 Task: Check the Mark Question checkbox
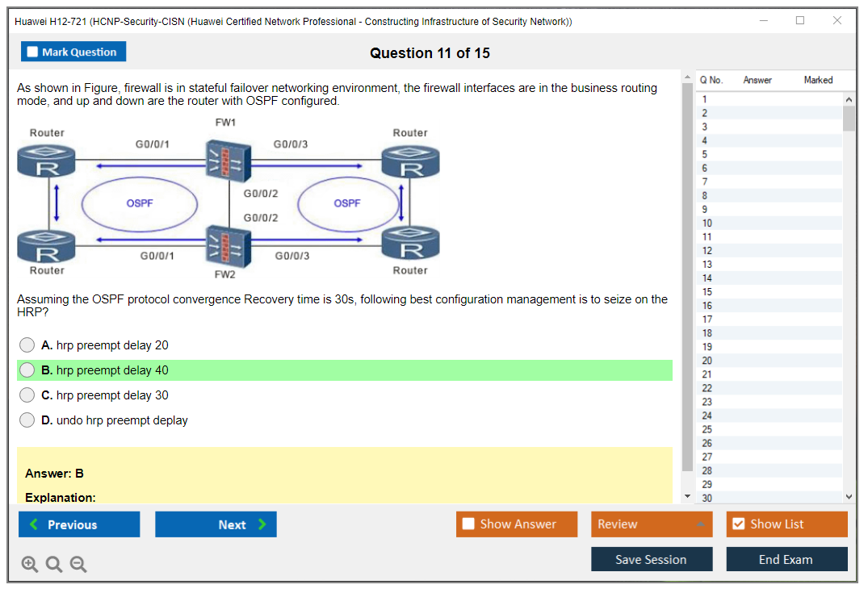point(33,52)
